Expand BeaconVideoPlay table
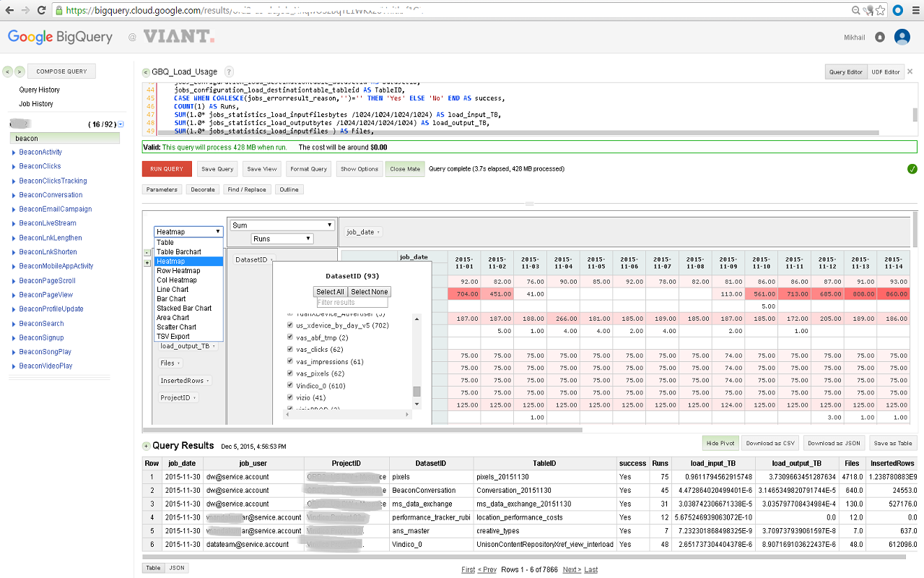This screenshot has height=578, width=924. 14,366
